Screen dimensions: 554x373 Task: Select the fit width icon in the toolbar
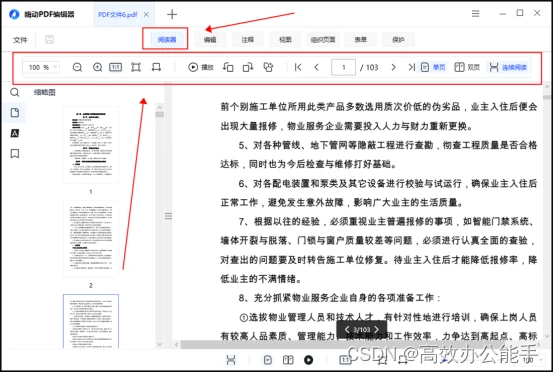coord(156,67)
